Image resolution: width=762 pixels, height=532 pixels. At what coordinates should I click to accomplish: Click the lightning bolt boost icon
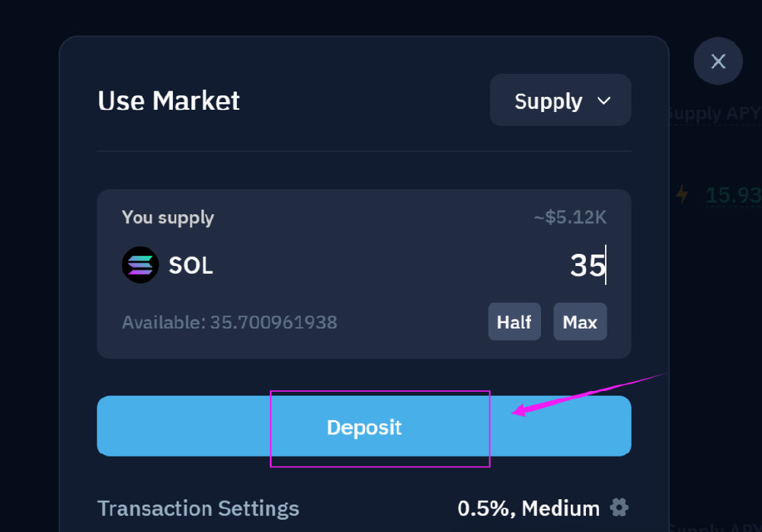(x=682, y=194)
